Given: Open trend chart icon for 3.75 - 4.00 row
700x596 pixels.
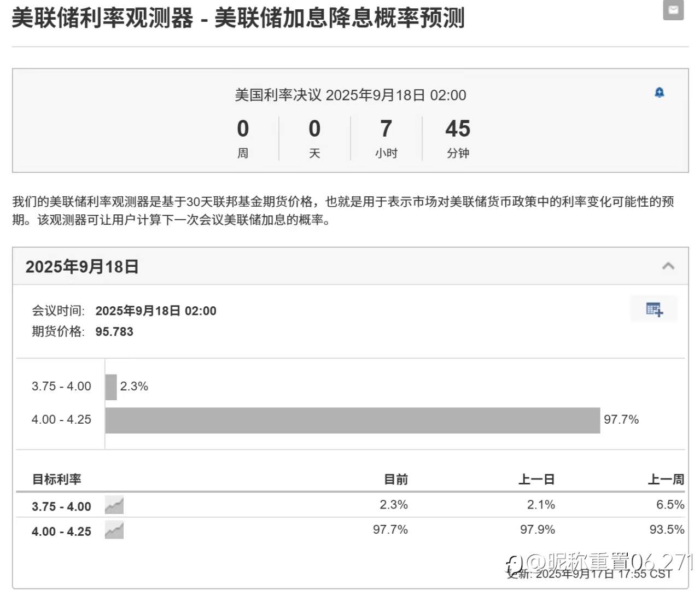Looking at the screenshot, I should coord(114,505).
